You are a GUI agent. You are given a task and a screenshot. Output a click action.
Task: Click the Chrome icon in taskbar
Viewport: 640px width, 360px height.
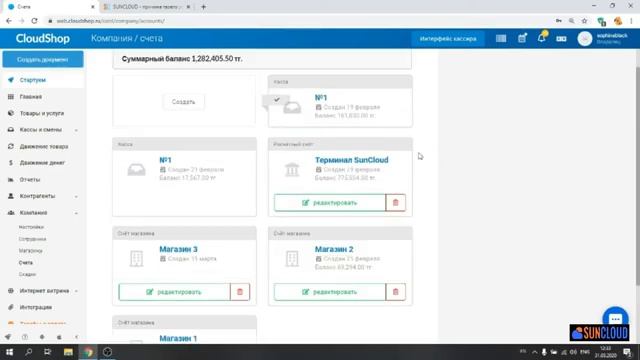pos(88,352)
